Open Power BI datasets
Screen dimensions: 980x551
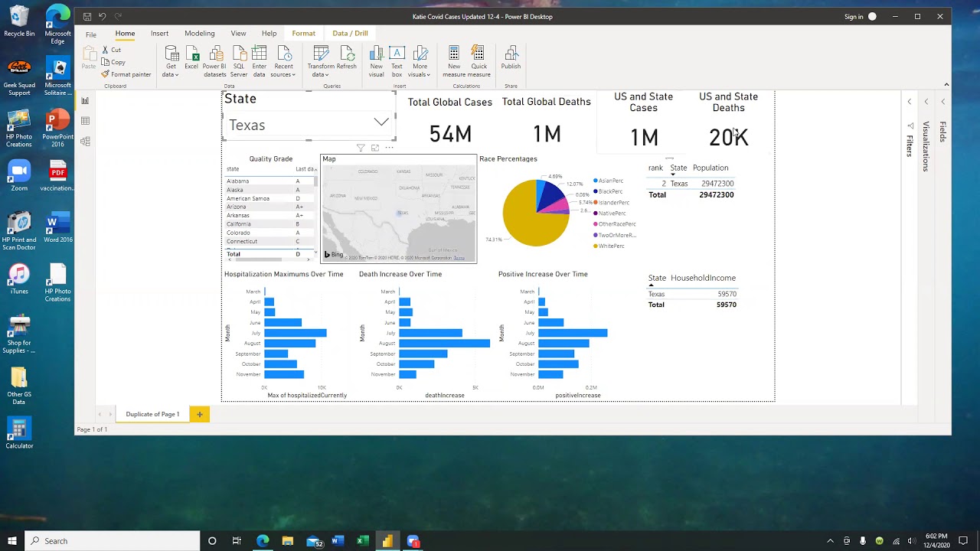pyautogui.click(x=215, y=61)
